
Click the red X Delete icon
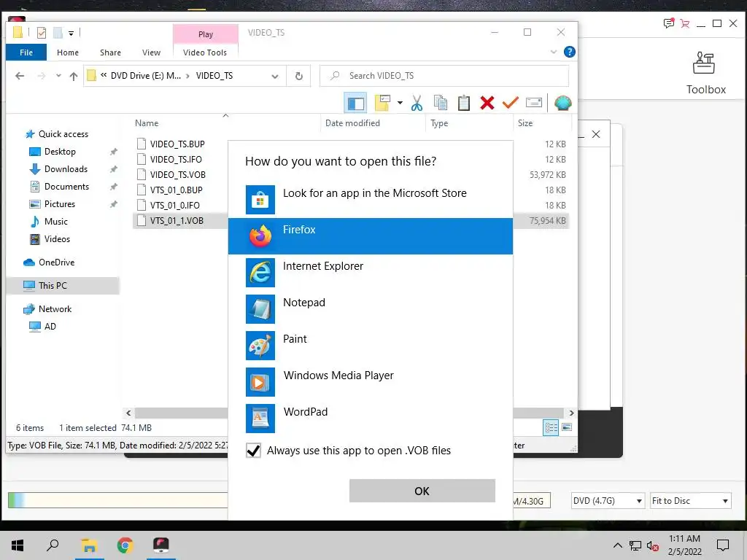pos(487,103)
